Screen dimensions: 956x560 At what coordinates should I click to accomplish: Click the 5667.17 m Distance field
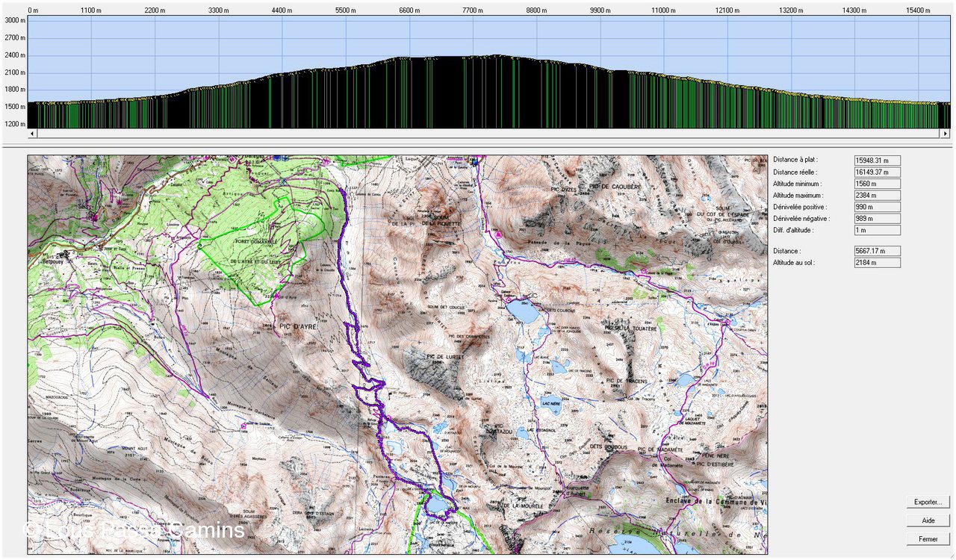tap(877, 251)
